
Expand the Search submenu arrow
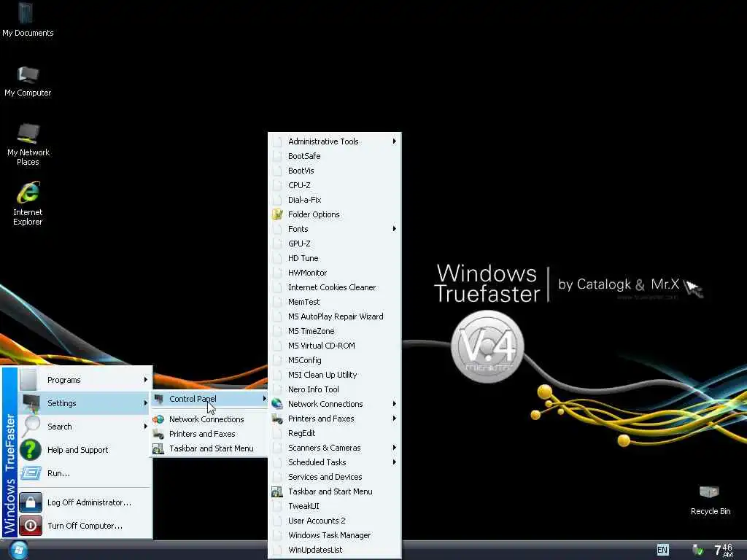tap(145, 426)
